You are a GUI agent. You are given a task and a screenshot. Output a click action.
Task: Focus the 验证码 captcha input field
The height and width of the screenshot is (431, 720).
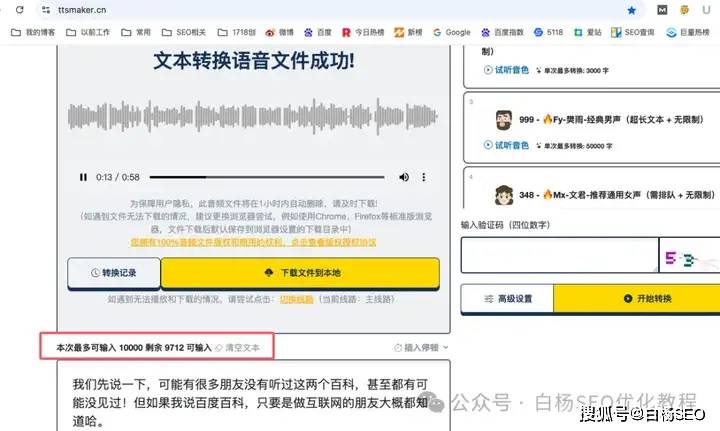(560, 255)
